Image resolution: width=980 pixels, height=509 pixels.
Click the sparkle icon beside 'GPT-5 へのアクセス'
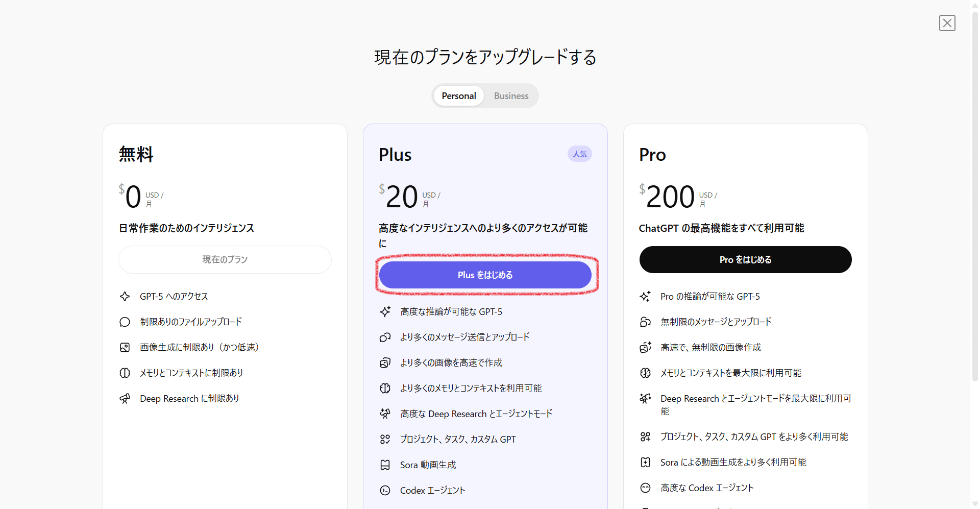coord(125,297)
